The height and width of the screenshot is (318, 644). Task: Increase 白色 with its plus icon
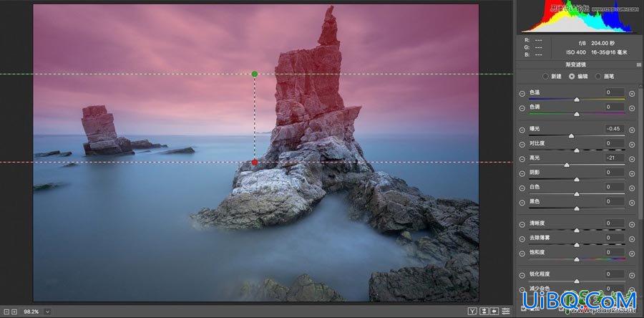pyautogui.click(x=632, y=188)
